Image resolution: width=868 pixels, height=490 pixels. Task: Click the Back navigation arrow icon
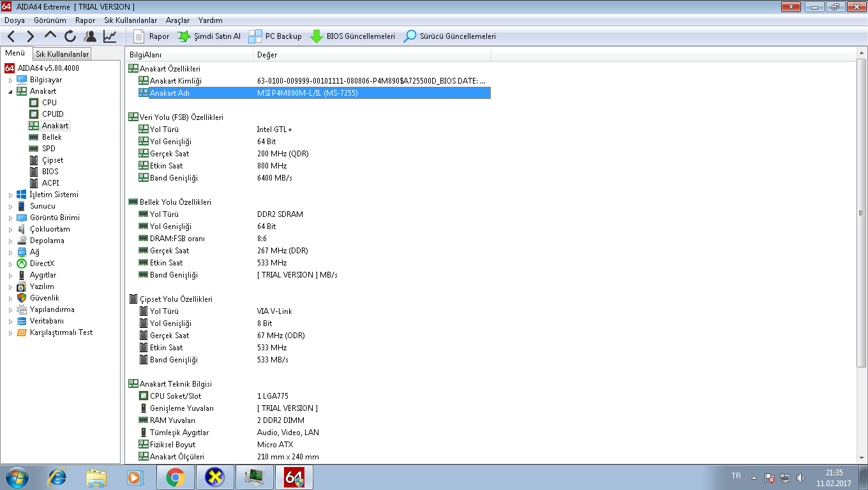[x=11, y=36]
